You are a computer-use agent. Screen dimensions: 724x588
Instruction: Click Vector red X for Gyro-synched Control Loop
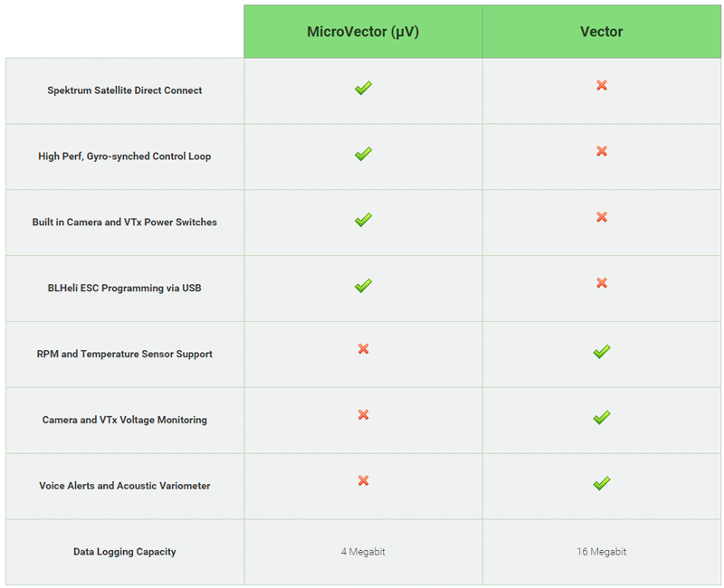click(x=602, y=151)
